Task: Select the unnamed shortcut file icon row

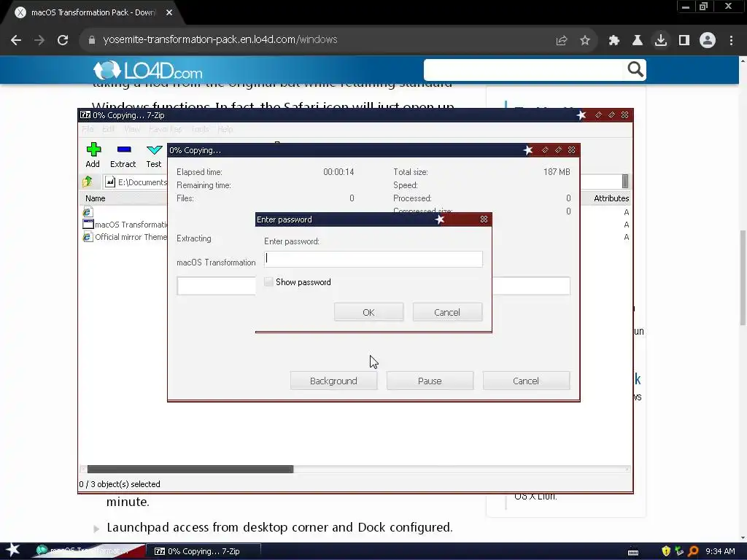Action: click(x=88, y=212)
